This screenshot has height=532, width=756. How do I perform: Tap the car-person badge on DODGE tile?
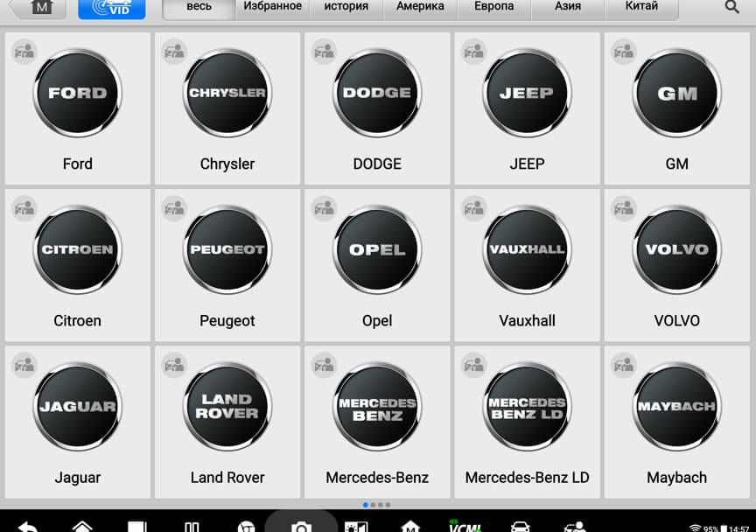(x=324, y=51)
